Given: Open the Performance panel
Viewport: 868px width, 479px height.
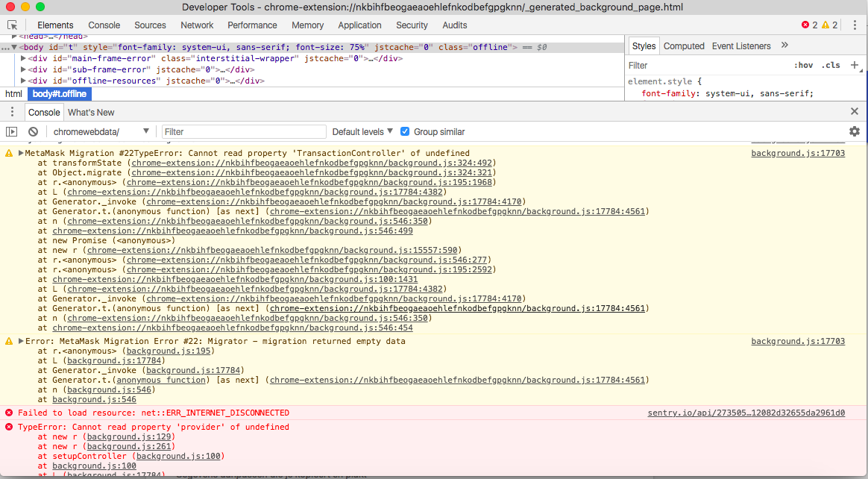Looking at the screenshot, I should pyautogui.click(x=253, y=25).
